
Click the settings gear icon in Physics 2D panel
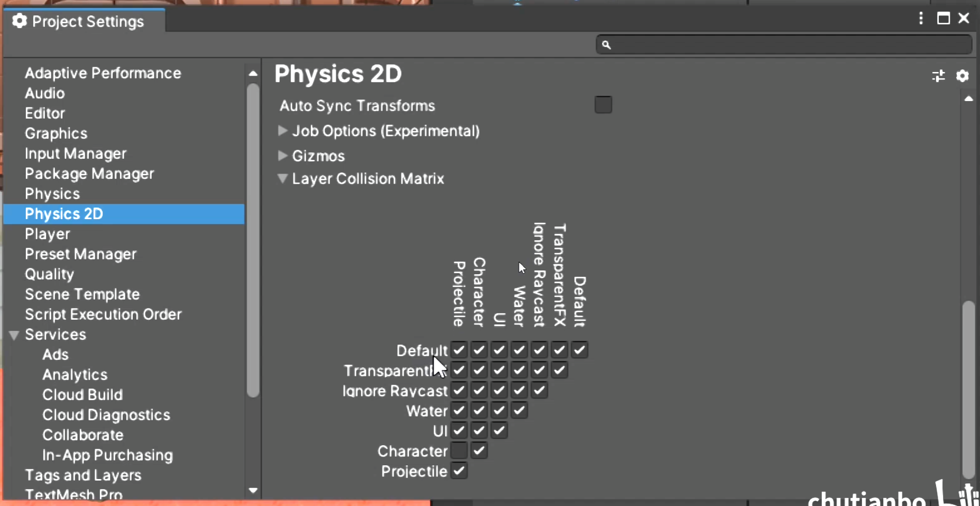pos(964,76)
